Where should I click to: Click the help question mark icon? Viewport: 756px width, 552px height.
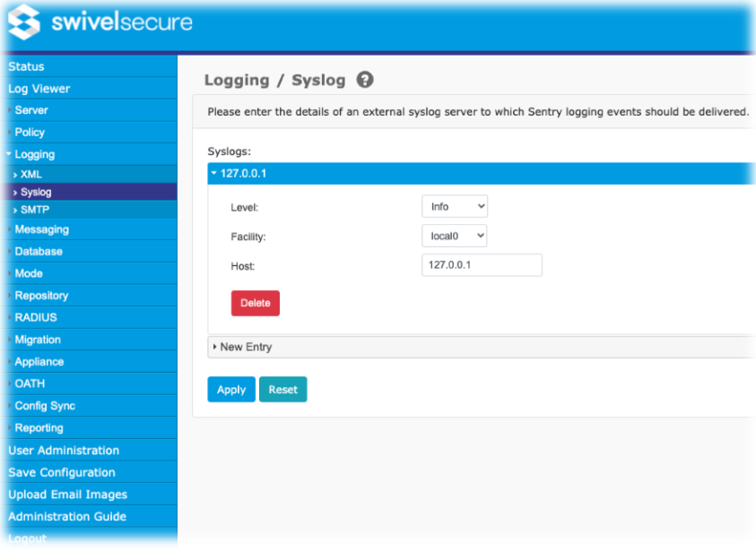click(365, 80)
